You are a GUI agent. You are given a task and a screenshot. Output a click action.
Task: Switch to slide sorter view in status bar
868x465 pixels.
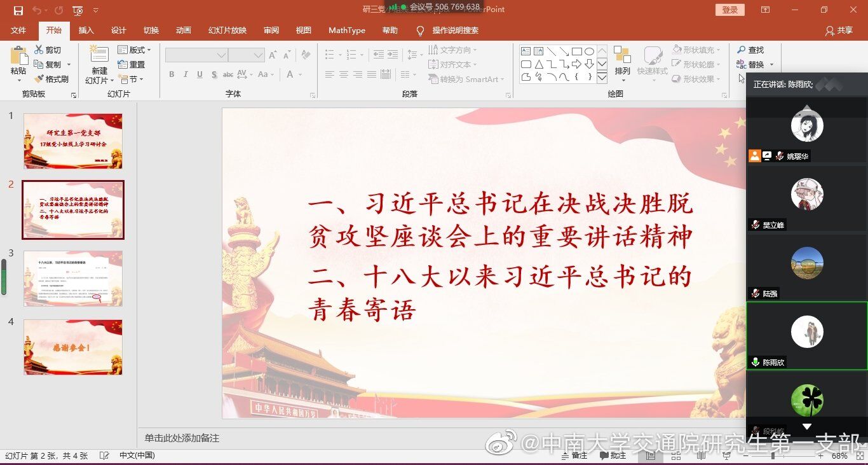[675, 455]
